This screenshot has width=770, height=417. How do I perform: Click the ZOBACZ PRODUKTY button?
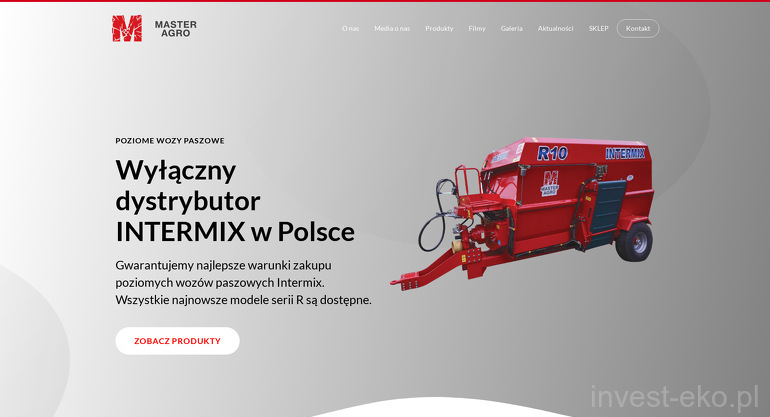pyautogui.click(x=177, y=341)
